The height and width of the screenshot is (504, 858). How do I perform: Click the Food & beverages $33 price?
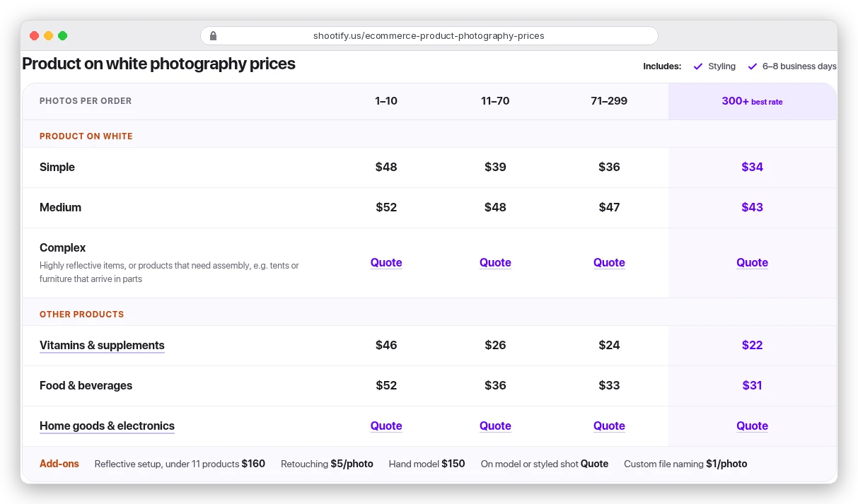pos(609,385)
